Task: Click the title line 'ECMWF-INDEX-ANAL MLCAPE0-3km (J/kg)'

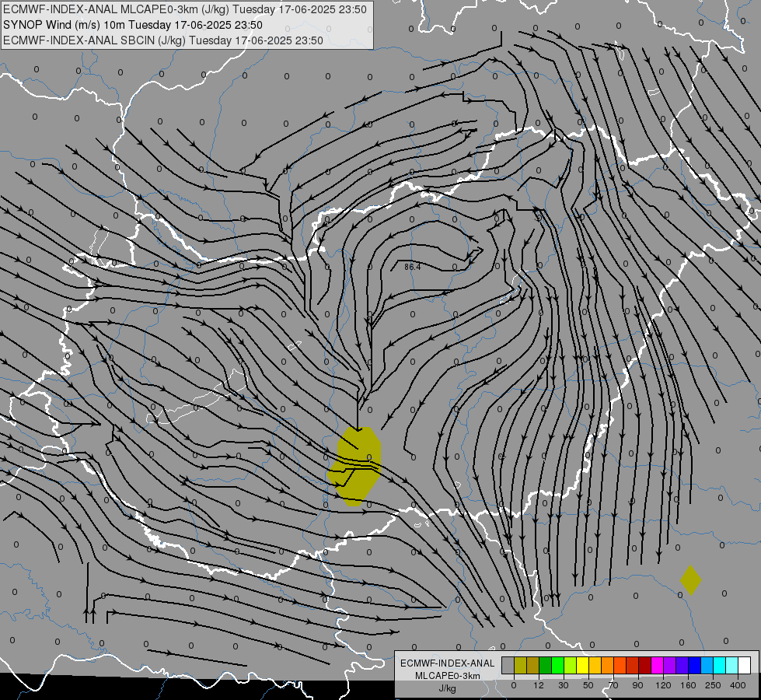Action: coord(185,9)
